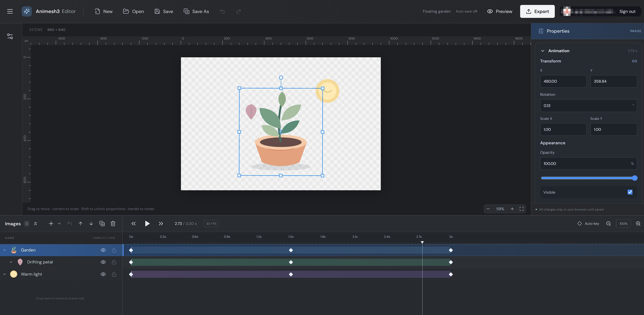Click the undo arrow in top bar
Screen dimensions: 644x315
pyautogui.click(x=222, y=11)
